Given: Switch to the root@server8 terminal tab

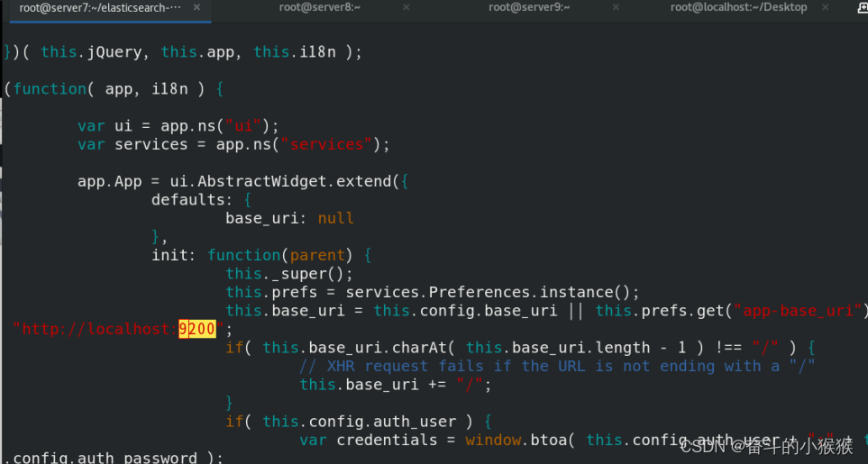Looking at the screenshot, I should tap(319, 8).
